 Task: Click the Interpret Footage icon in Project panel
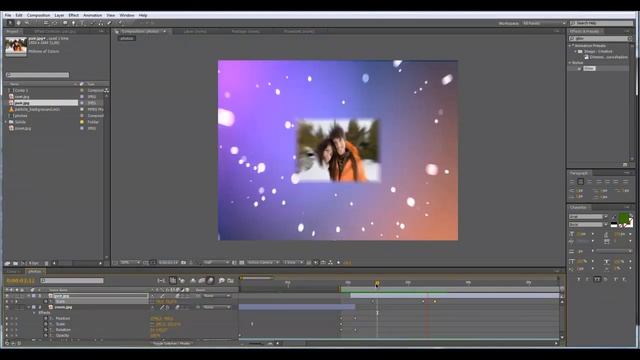[x=7, y=263]
